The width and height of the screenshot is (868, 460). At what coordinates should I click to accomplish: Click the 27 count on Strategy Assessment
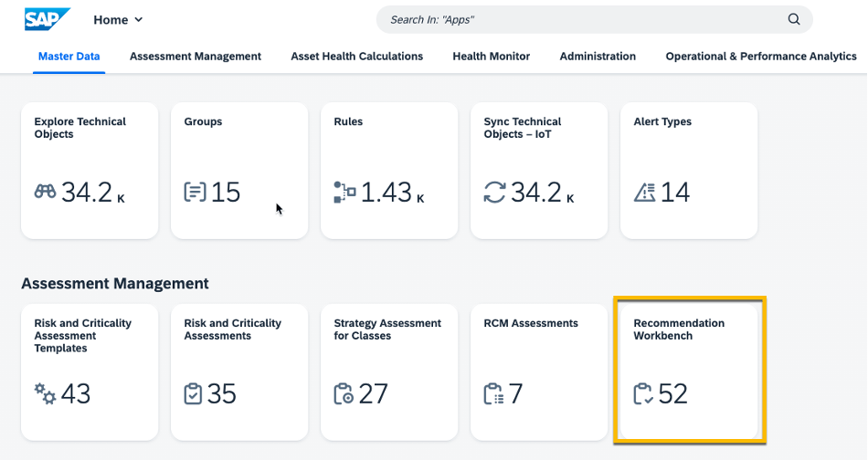(373, 394)
